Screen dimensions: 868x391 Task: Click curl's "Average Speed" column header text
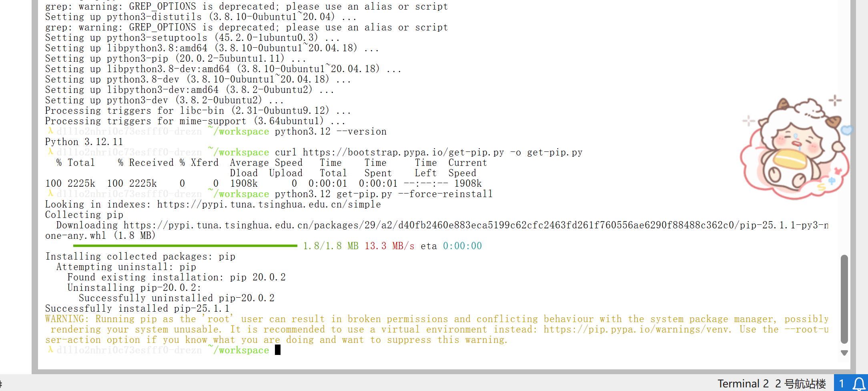[266, 163]
